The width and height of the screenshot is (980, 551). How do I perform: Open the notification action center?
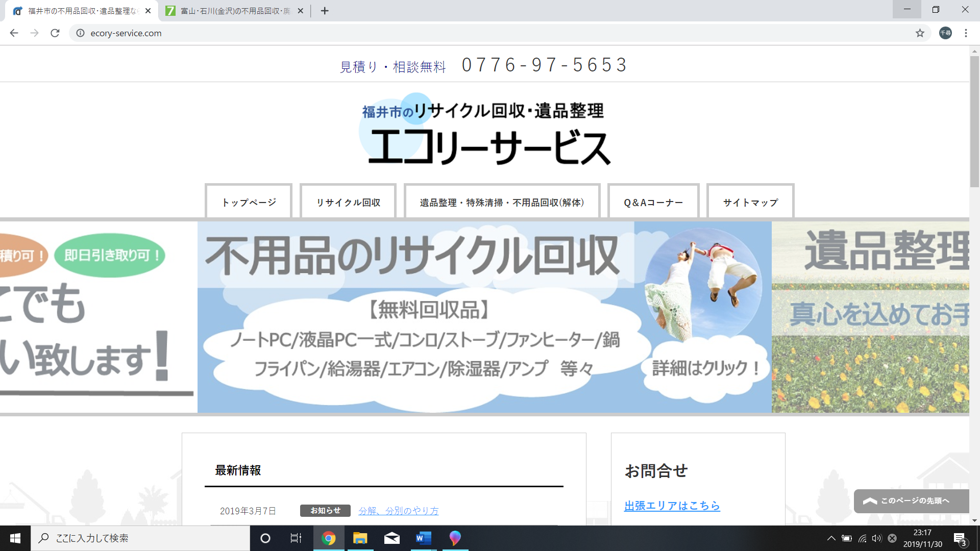tap(960, 538)
